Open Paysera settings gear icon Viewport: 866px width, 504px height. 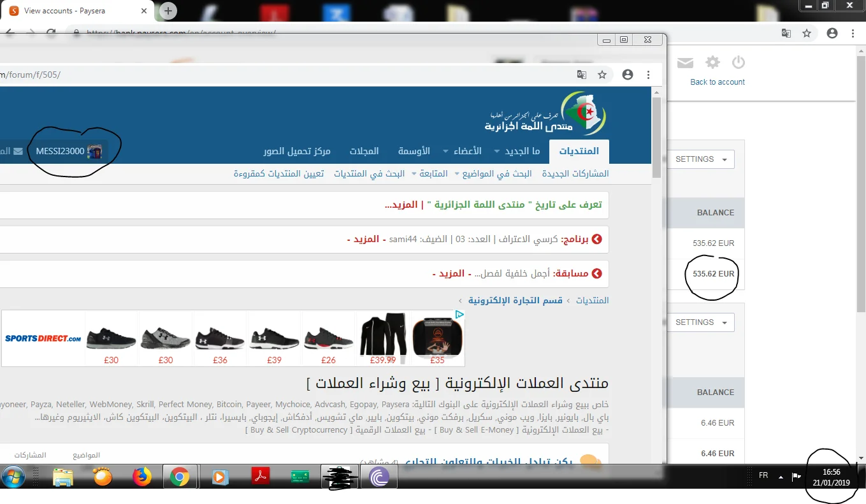coord(712,62)
